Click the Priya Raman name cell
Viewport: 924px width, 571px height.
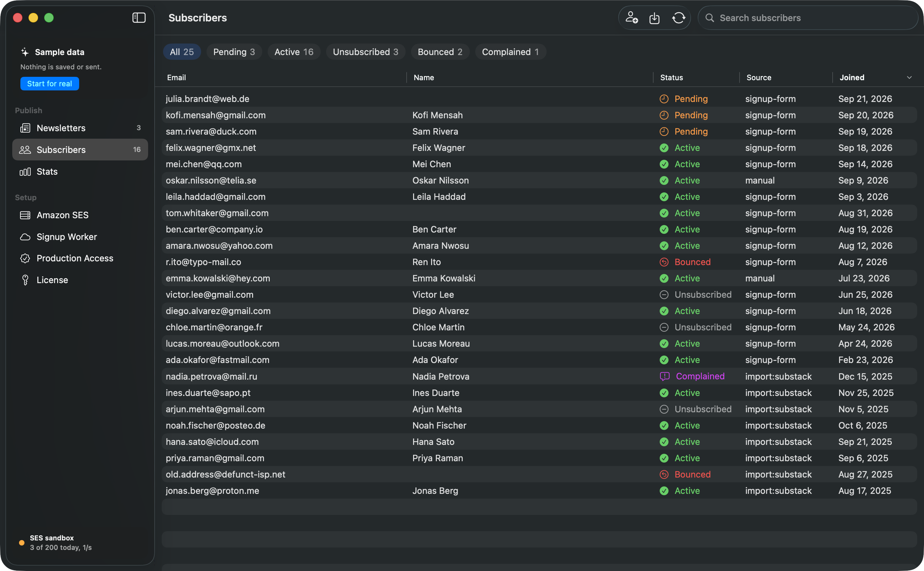click(438, 458)
